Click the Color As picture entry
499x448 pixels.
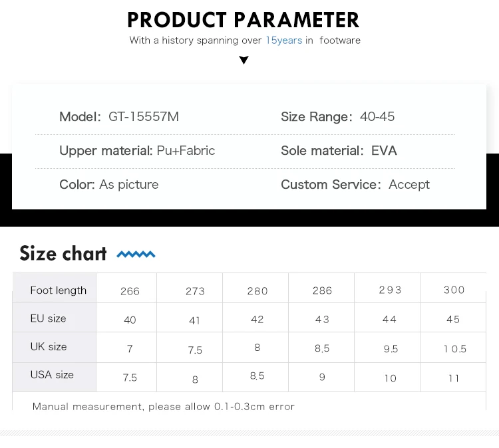[109, 184]
